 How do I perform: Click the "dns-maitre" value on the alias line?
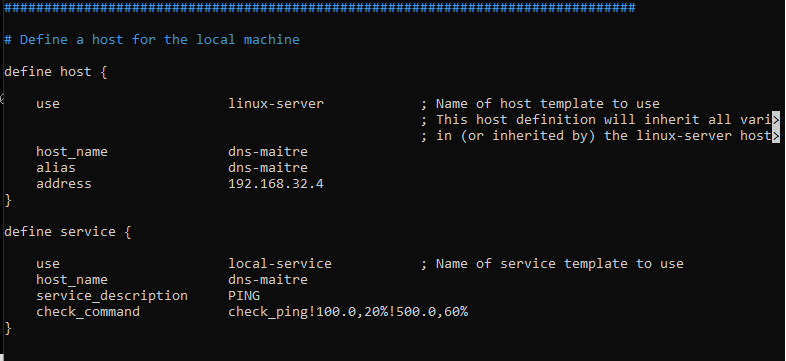268,168
